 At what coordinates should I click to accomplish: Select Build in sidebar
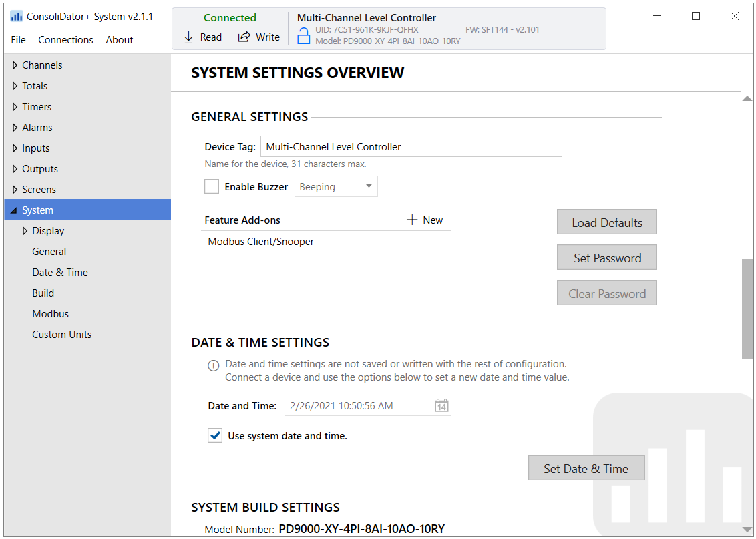(43, 293)
